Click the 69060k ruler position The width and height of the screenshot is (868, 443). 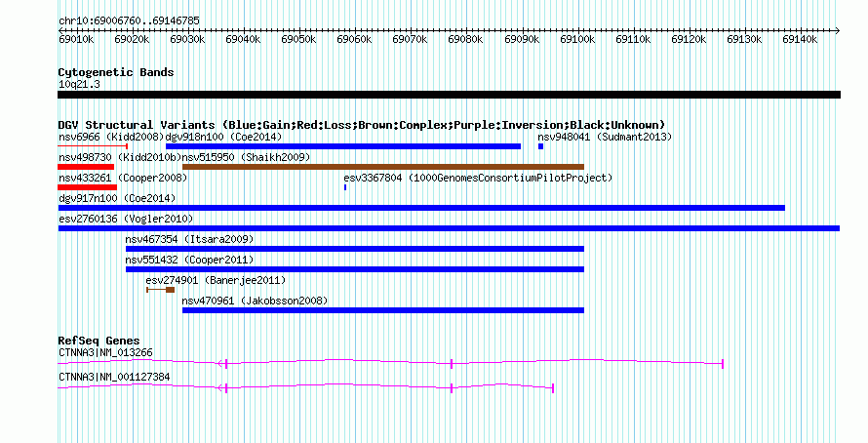[354, 39]
